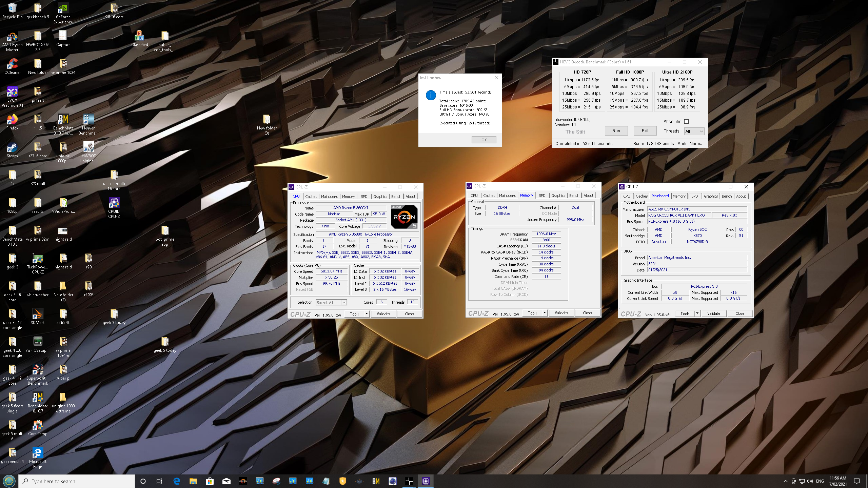Open the NVidiaProfi... desktop icon
Screen dimensions: 868x488
63,205
